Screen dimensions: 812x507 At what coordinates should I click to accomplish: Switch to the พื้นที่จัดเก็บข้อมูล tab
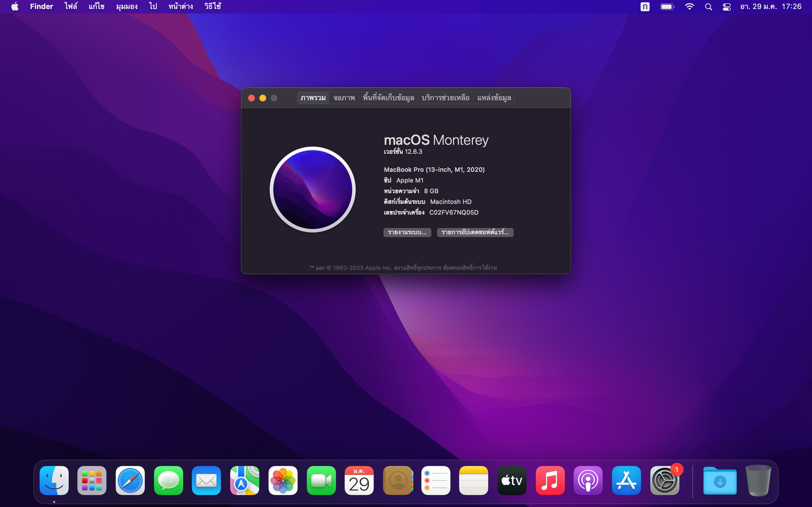coord(388,98)
